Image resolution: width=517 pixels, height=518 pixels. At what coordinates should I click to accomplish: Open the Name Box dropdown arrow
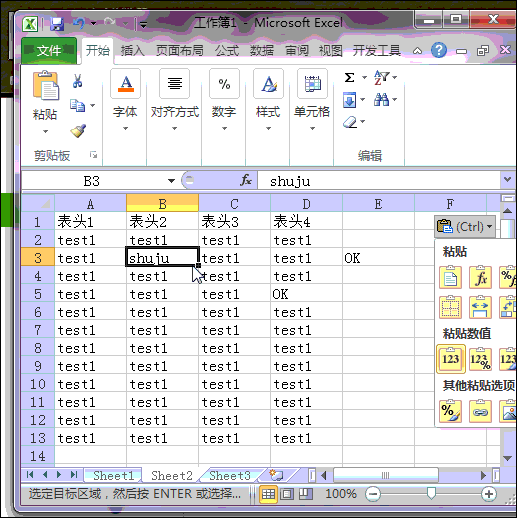(171, 181)
